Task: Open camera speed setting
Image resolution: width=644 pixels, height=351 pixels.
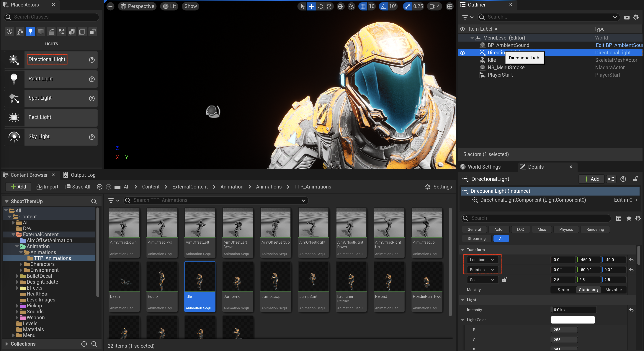Action: pos(435,6)
